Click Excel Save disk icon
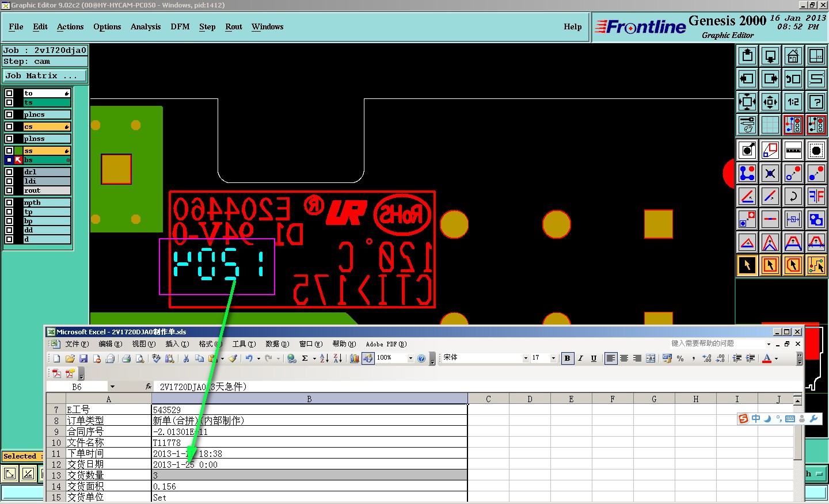This screenshot has width=829, height=504. click(x=83, y=358)
